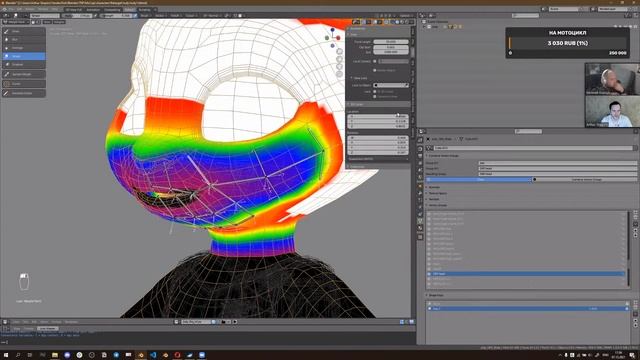Select the Average weight tool
640x360 pixels.
[24, 48]
